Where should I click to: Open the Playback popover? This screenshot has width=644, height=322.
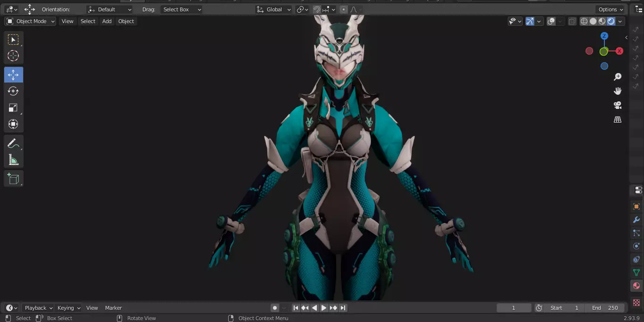pos(39,308)
